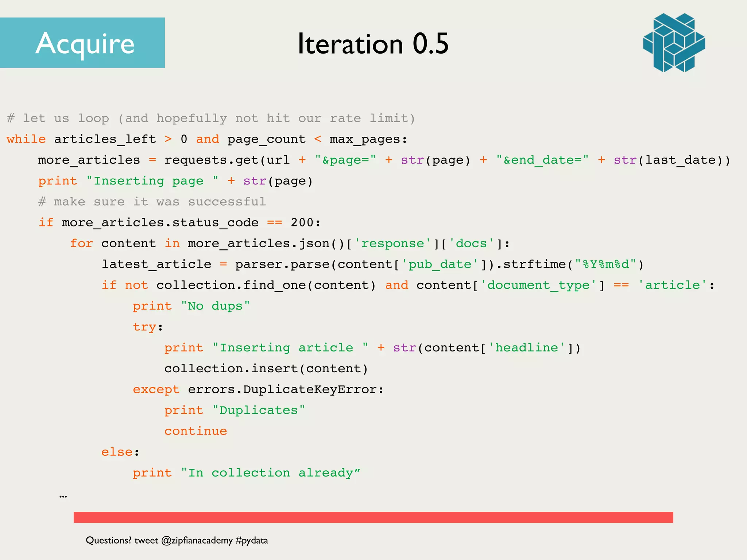Click the "No dups" print statement
The width and height of the screenshot is (747, 560).
point(191,306)
